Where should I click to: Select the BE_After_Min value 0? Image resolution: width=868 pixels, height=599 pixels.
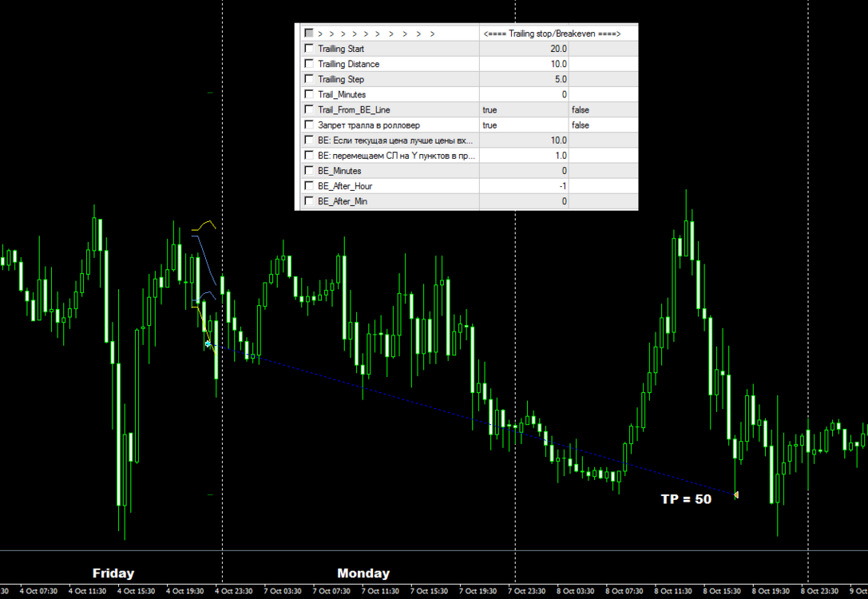pyautogui.click(x=564, y=201)
